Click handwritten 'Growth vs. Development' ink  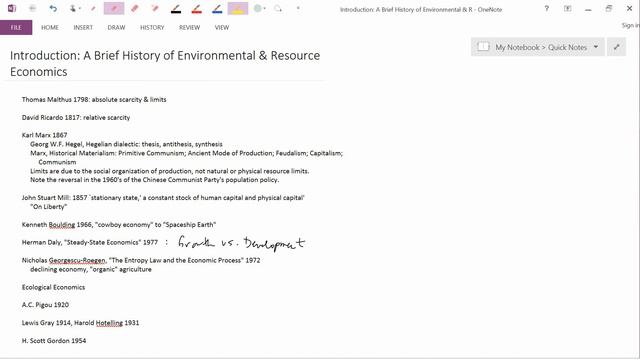pos(242,243)
